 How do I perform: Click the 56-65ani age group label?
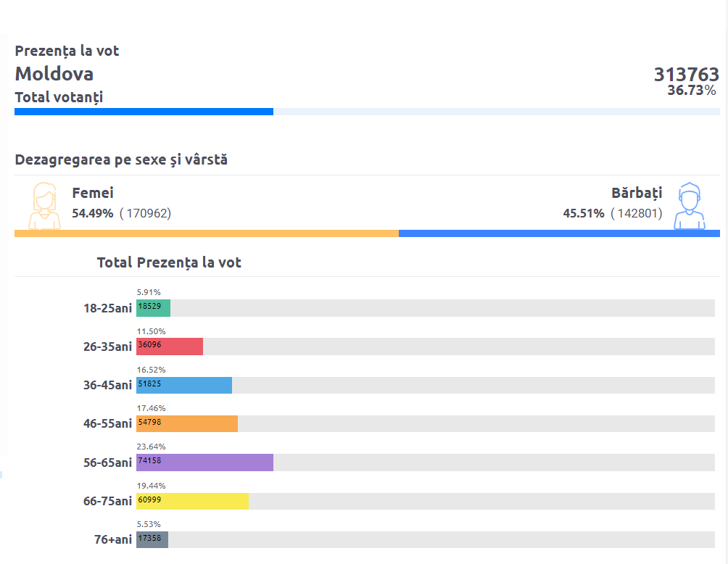(108, 463)
